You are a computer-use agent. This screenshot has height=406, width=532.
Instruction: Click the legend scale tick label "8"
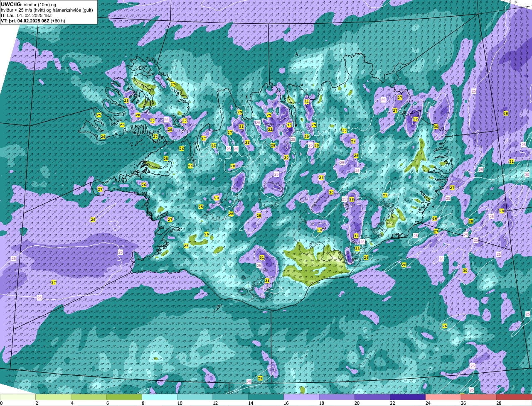143,403
